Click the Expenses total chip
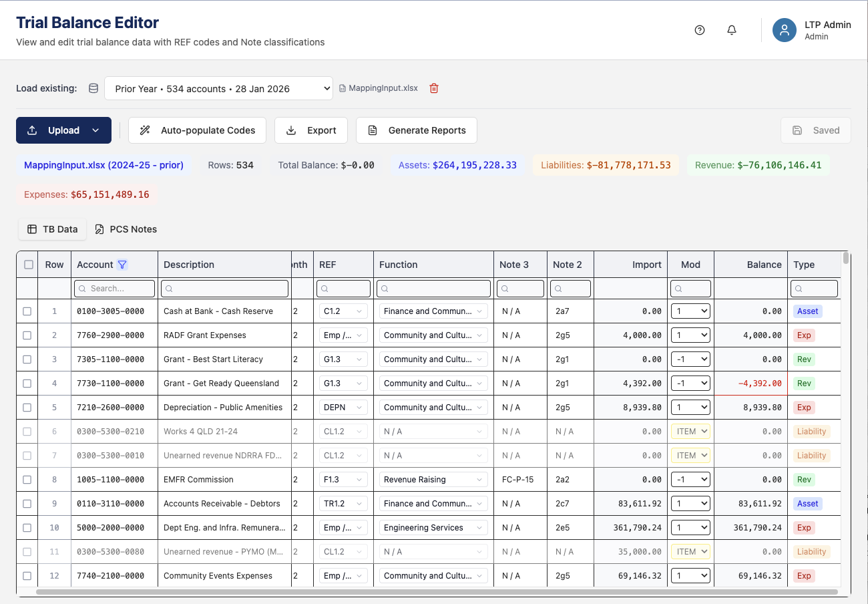This screenshot has height=604, width=868. 86,194
